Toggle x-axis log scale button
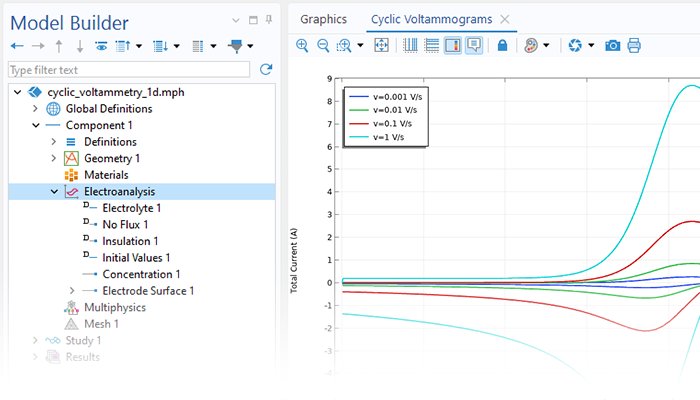 pyautogui.click(x=410, y=45)
